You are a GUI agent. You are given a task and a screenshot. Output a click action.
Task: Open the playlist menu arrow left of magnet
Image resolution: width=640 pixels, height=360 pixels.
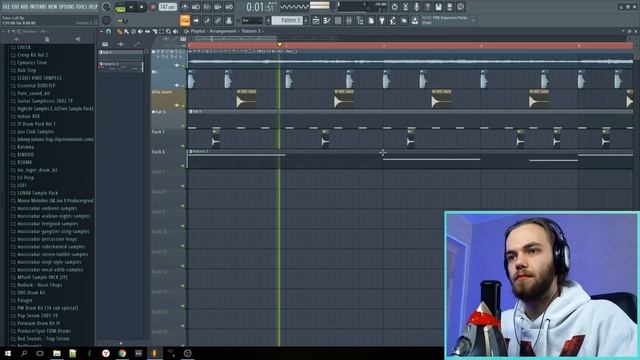pos(102,31)
